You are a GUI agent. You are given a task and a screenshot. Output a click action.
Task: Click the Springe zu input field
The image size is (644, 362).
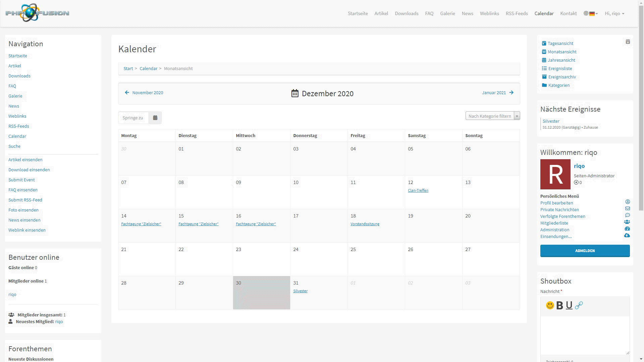[x=133, y=118]
